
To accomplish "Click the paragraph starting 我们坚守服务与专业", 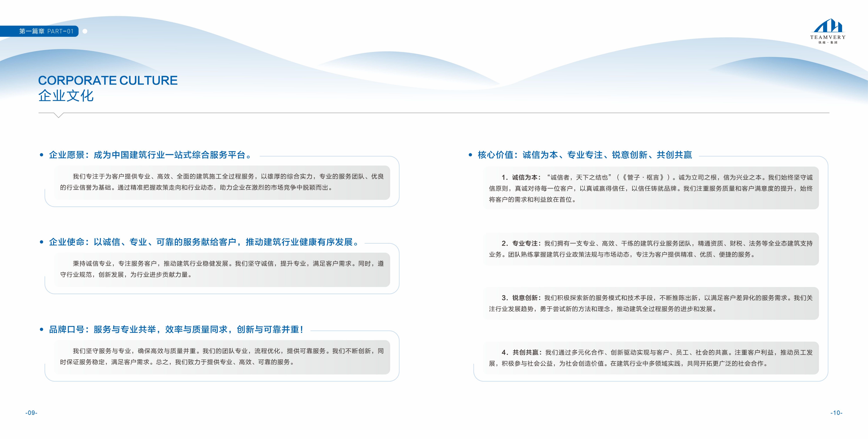I will coord(222,357).
